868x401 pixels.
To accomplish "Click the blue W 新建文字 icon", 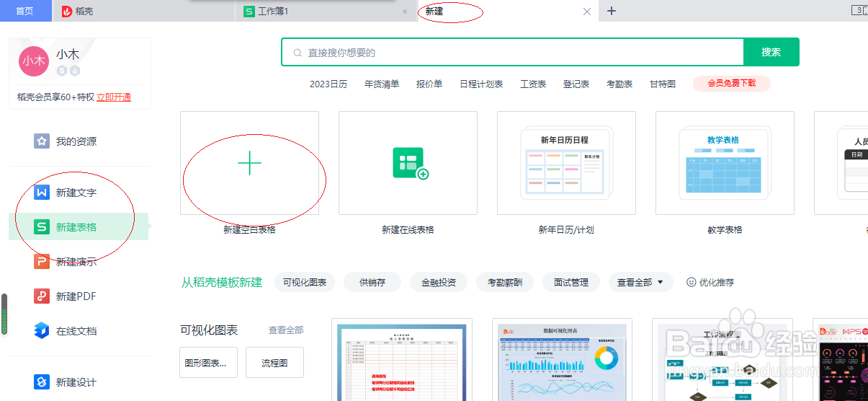I will point(42,193).
